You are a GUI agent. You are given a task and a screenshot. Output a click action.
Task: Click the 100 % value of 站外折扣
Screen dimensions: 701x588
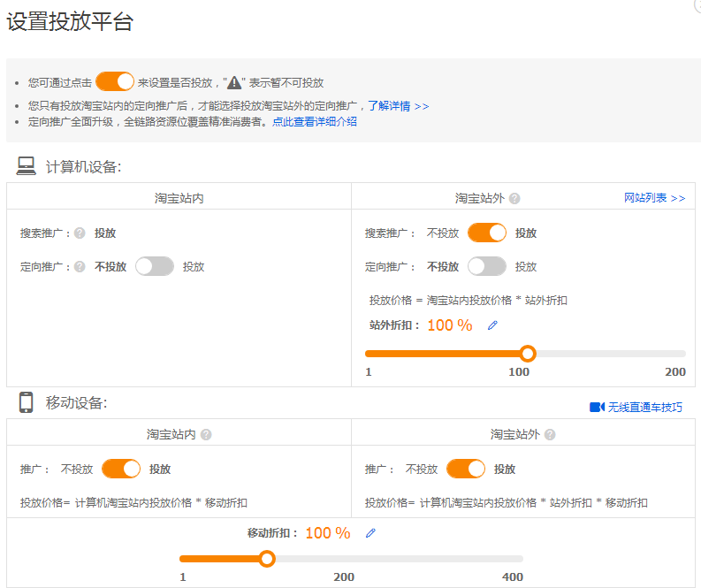click(450, 325)
